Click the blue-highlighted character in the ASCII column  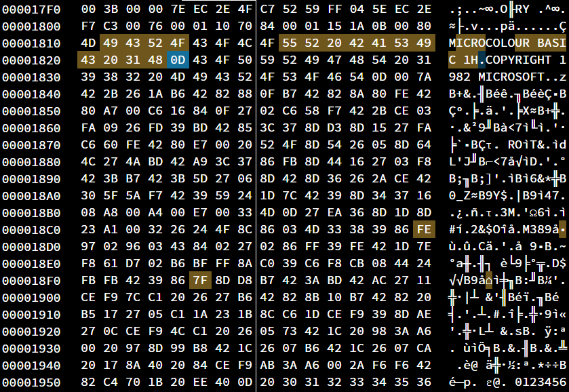click(x=482, y=60)
